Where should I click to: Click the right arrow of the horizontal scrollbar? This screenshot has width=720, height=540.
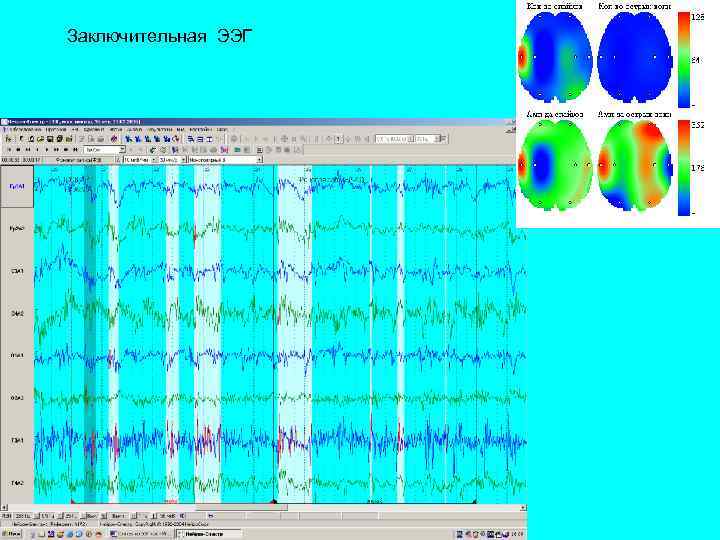(523, 507)
